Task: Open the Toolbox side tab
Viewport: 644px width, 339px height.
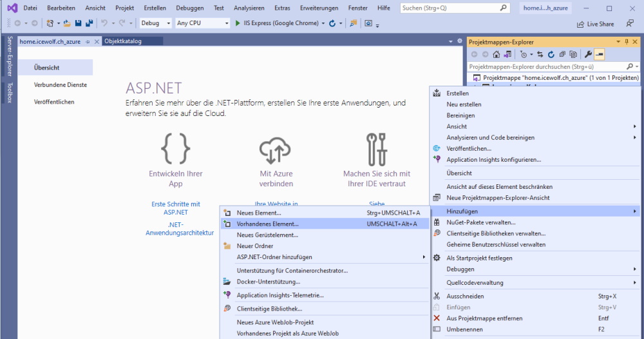Action: tap(10, 92)
